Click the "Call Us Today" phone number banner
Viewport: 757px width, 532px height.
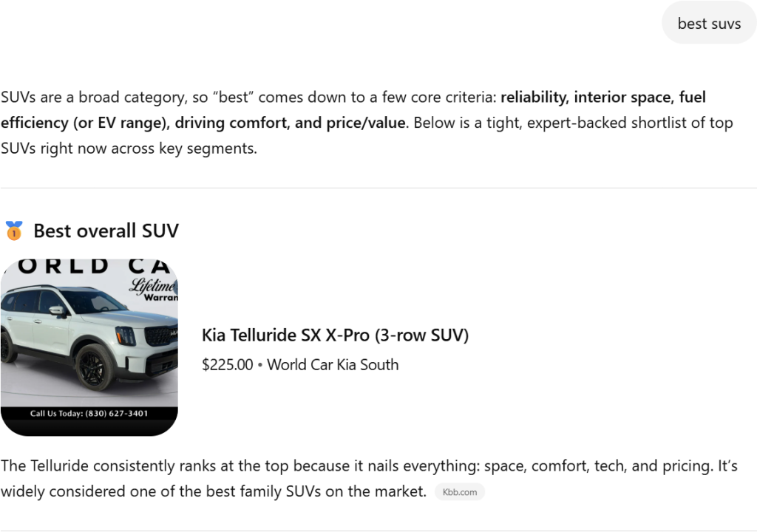coord(89,414)
